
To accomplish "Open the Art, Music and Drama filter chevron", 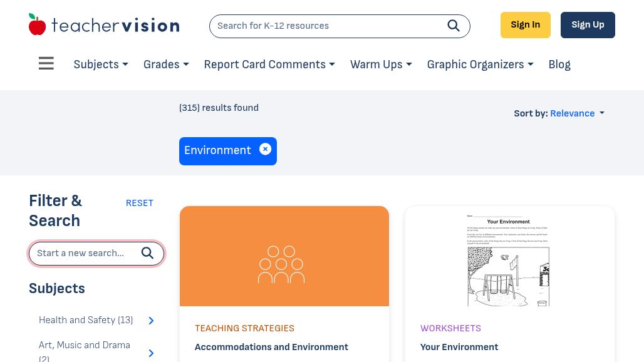I will (x=150, y=353).
